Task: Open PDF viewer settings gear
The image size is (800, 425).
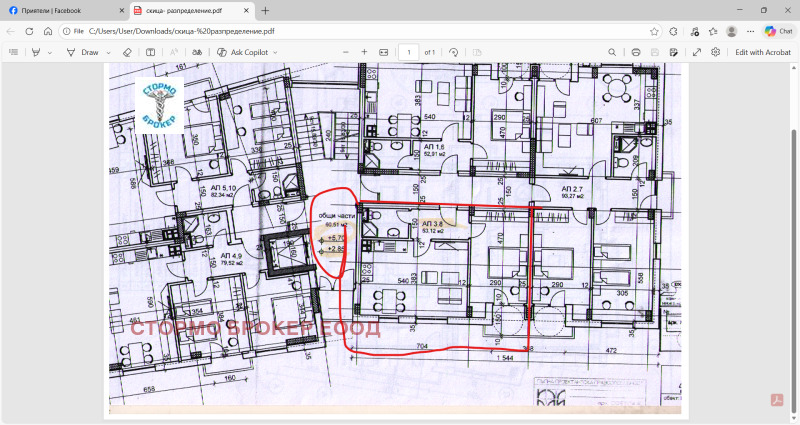Action: point(716,52)
